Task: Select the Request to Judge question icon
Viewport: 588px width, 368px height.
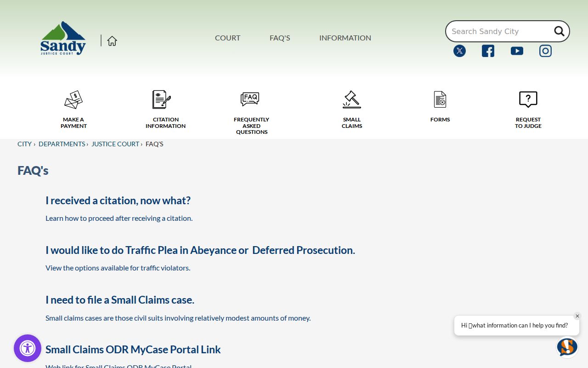Action: [x=528, y=99]
